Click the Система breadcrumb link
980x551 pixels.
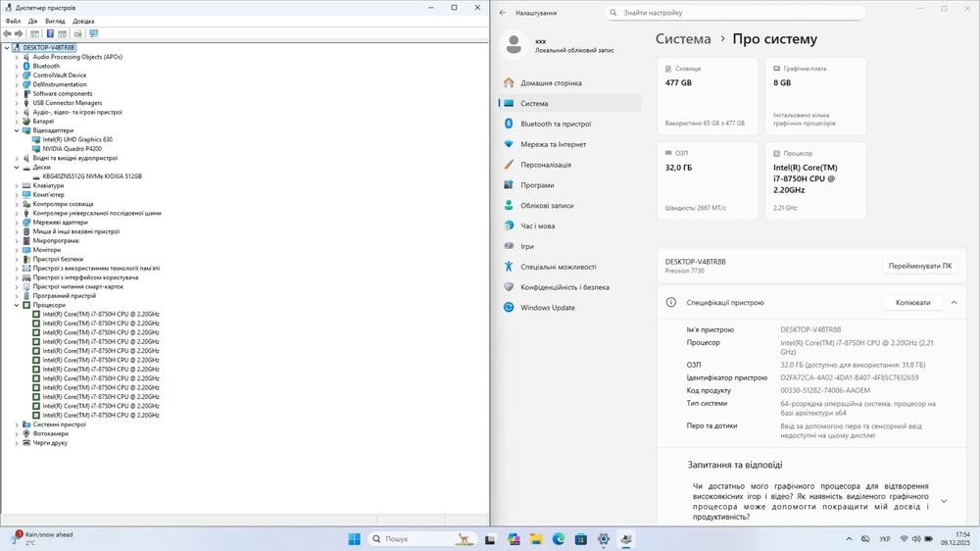(x=682, y=39)
